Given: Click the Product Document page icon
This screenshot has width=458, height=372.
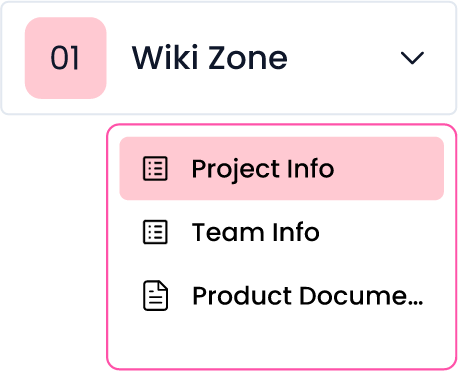Looking at the screenshot, I should pyautogui.click(x=155, y=296).
